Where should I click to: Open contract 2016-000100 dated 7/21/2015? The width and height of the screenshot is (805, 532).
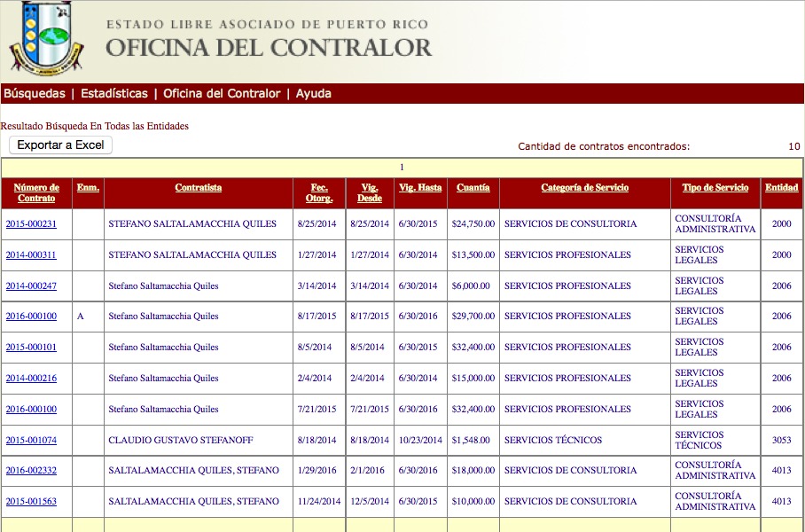click(31, 410)
